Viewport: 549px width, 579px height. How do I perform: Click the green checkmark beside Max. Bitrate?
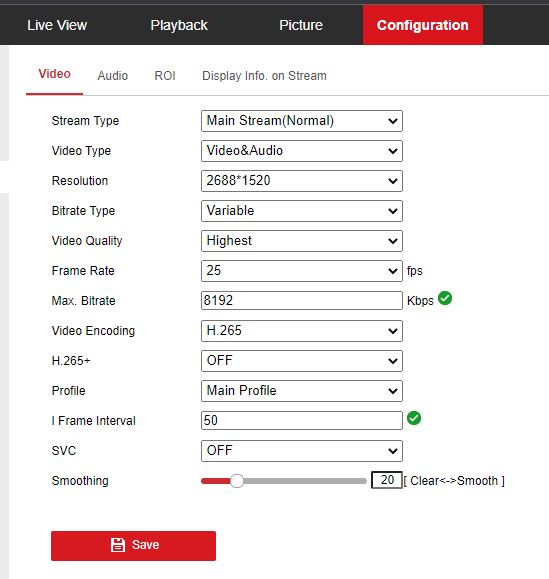click(x=445, y=298)
